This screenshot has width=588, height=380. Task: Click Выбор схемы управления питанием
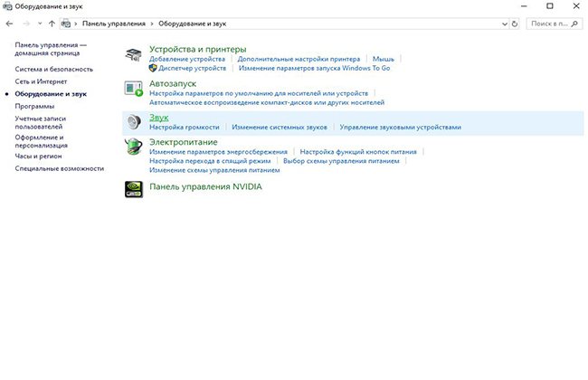341,161
